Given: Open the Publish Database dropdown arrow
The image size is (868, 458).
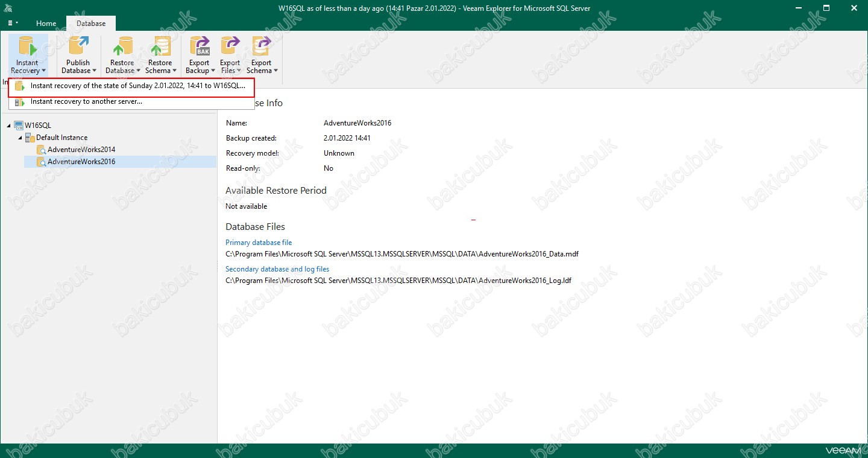Looking at the screenshot, I should click(94, 71).
